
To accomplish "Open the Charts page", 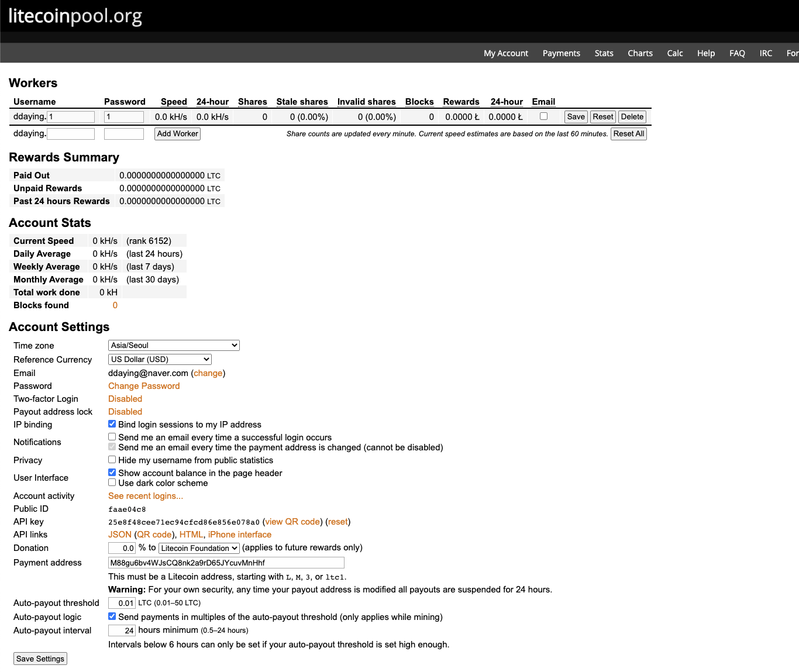I will (640, 53).
